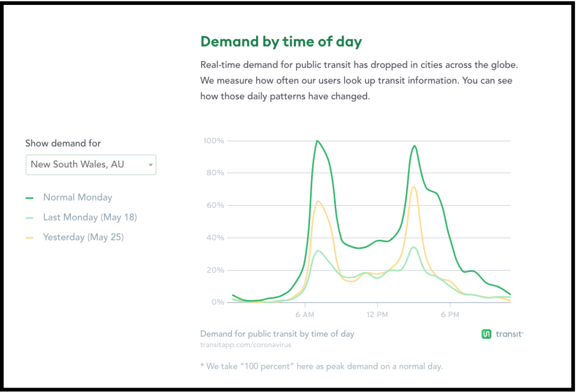Click the Show demand for label
This screenshot has width=577, height=392.
coord(63,143)
